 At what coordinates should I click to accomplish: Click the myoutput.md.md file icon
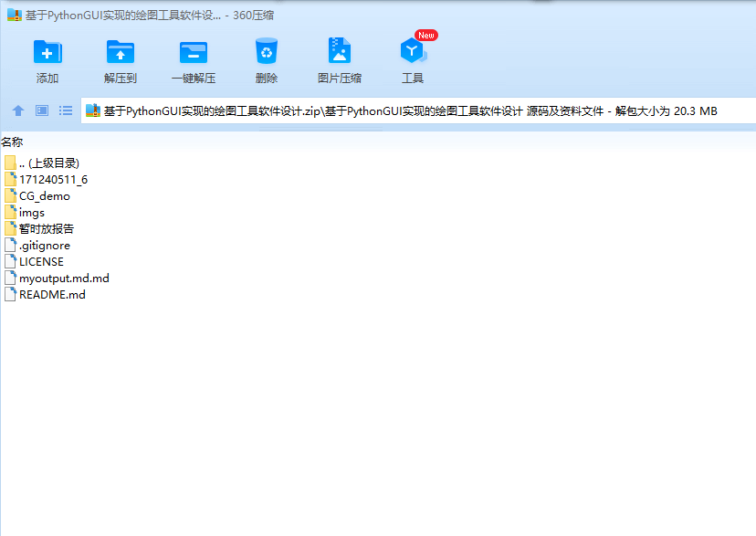click(x=10, y=278)
